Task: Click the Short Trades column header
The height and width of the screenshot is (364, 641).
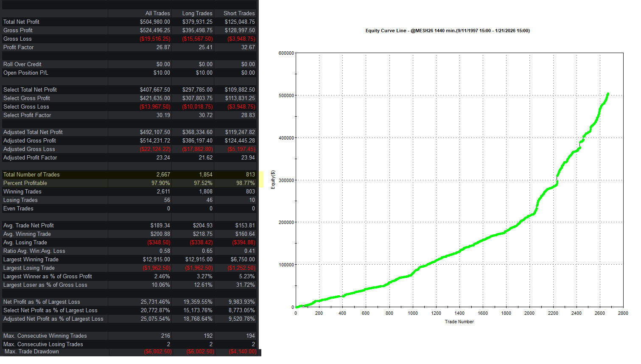Action: click(239, 13)
